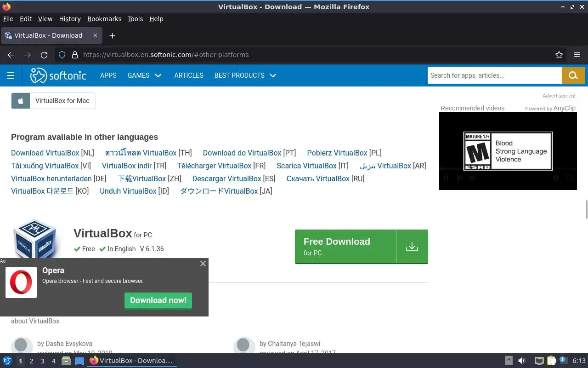The width and height of the screenshot is (588, 368).
Task: Focus the Search for apps, articles field
Action: 495,75
